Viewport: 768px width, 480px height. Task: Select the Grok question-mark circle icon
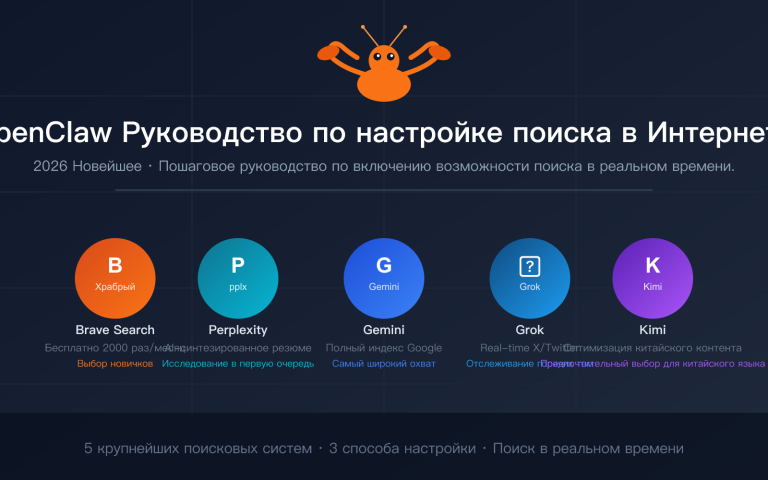pos(530,278)
